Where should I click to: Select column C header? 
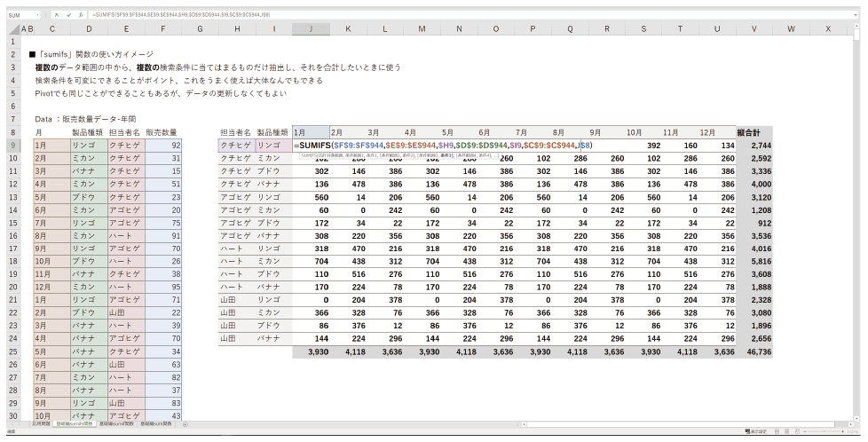click(52, 28)
